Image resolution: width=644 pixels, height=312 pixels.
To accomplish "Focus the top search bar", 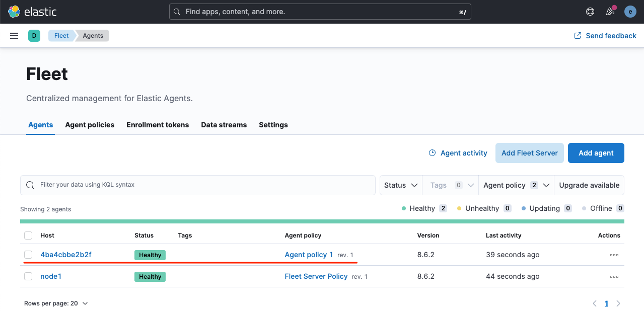I will [x=320, y=12].
